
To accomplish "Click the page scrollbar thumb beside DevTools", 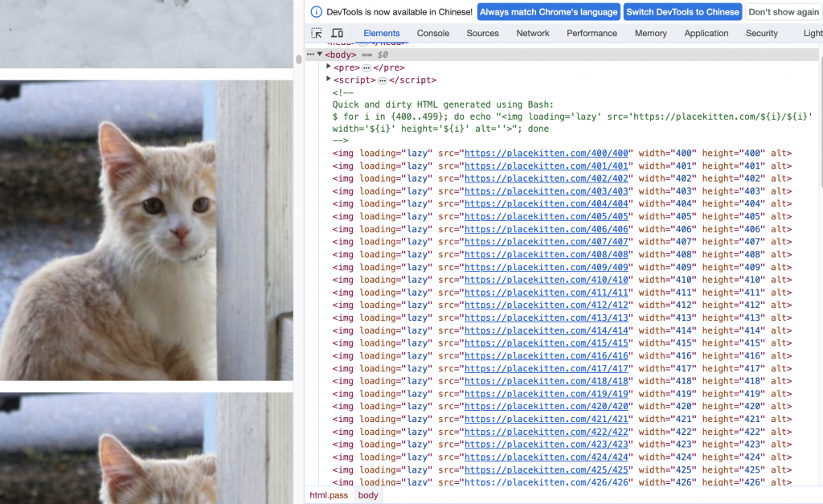I will [299, 59].
